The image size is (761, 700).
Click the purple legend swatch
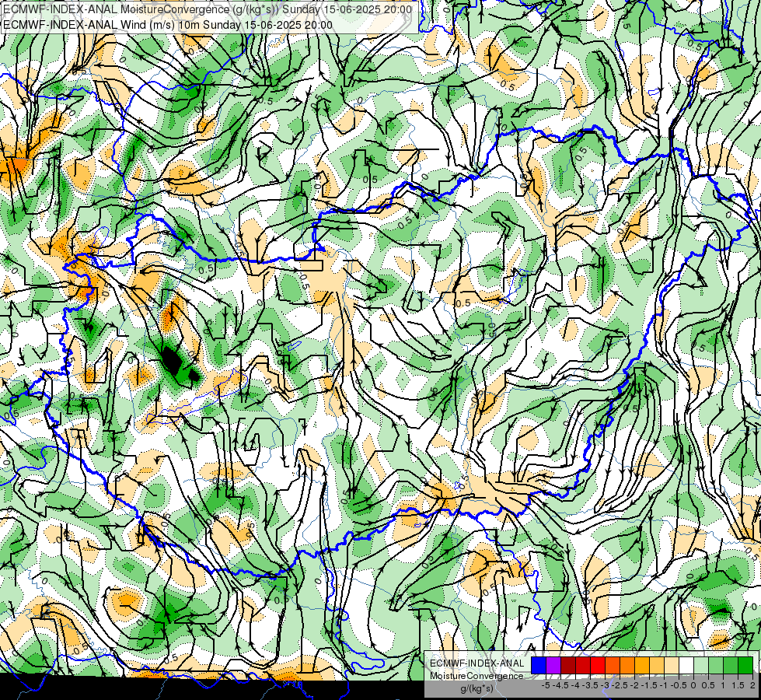pos(553,665)
